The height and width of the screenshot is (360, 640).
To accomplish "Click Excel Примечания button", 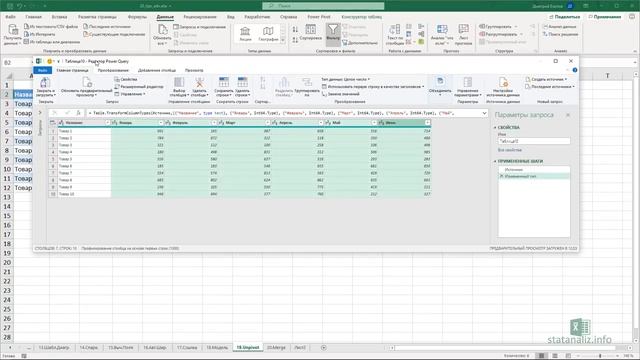I will 604,17.
